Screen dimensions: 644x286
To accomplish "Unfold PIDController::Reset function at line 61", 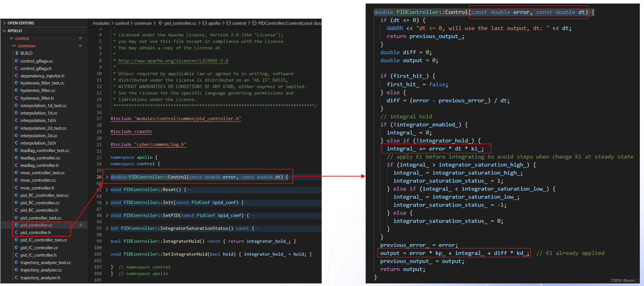I will pyautogui.click(x=107, y=190).
